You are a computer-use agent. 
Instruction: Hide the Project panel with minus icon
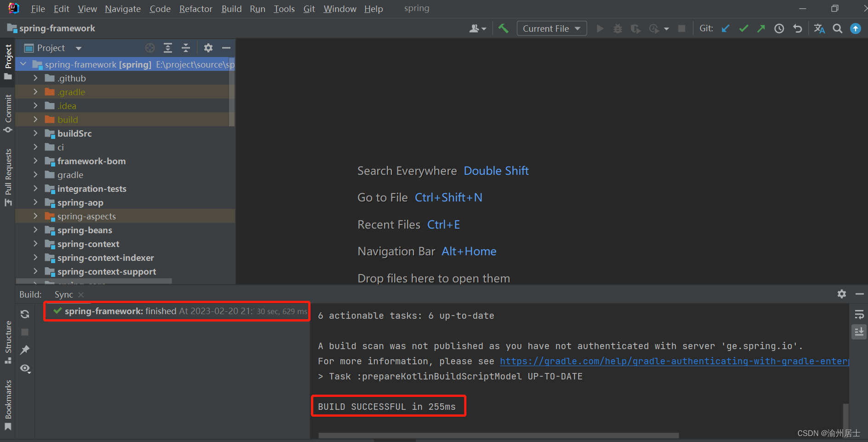coord(226,48)
